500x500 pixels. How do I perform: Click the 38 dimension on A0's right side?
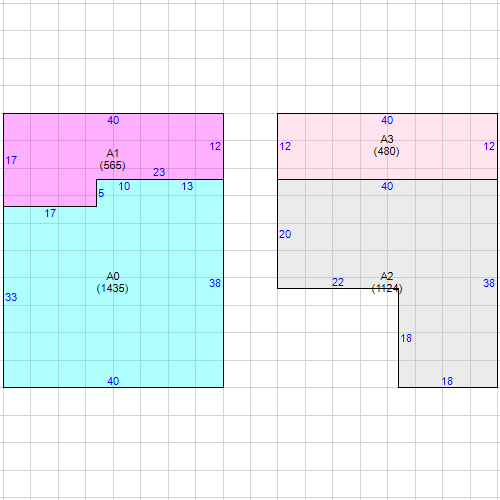215,283
